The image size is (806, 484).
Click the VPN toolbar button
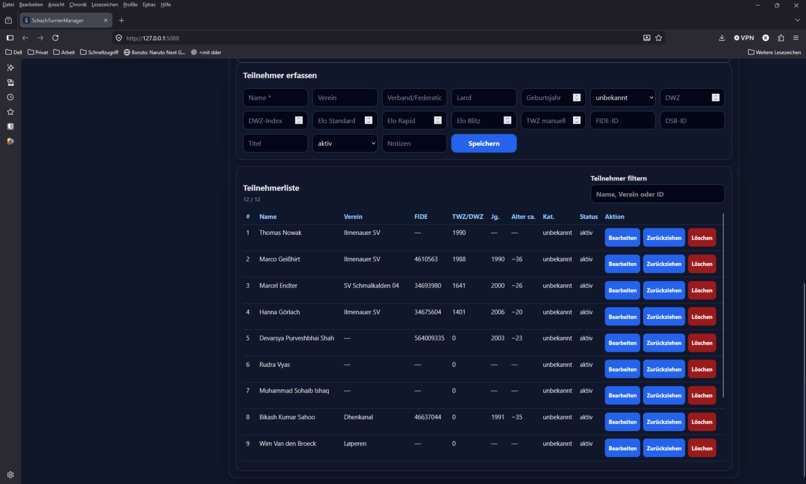tap(744, 38)
